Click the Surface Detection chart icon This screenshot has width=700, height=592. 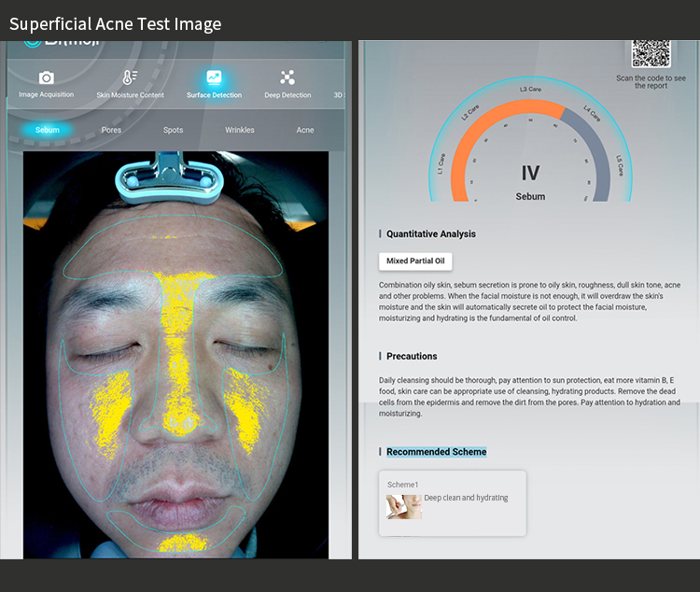[214, 78]
